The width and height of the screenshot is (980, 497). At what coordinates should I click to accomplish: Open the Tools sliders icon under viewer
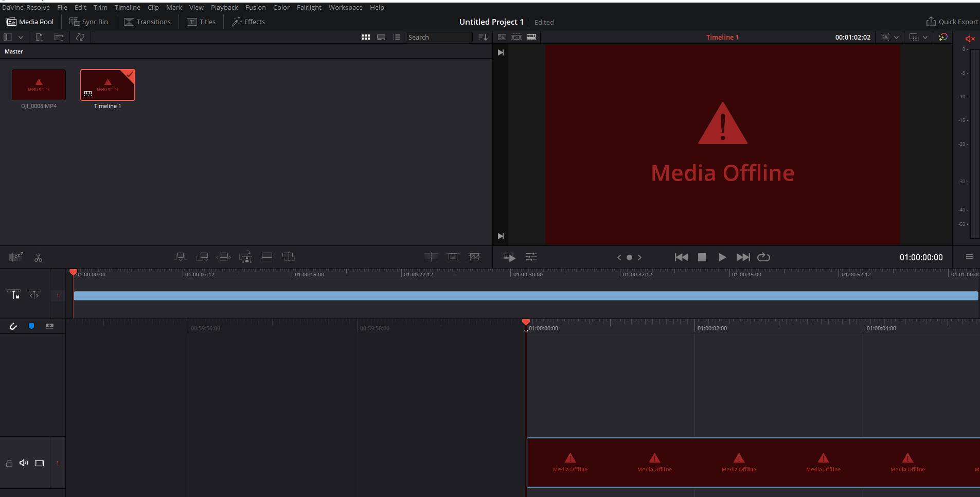tap(531, 257)
